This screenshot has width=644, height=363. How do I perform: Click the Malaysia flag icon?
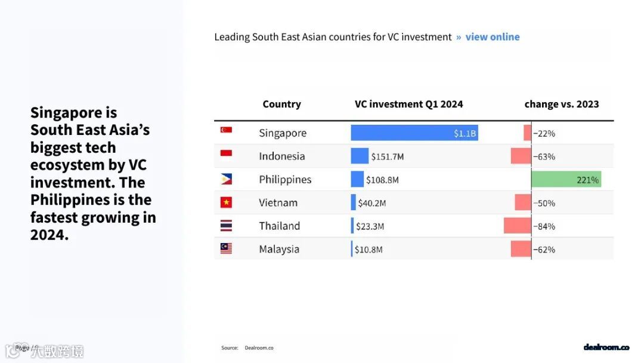click(x=226, y=248)
